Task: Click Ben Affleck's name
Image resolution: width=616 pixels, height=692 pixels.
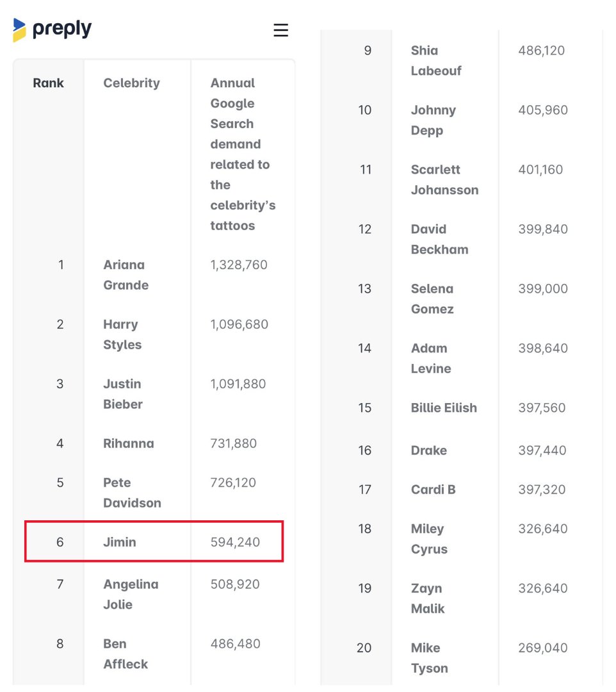Action: (125, 654)
